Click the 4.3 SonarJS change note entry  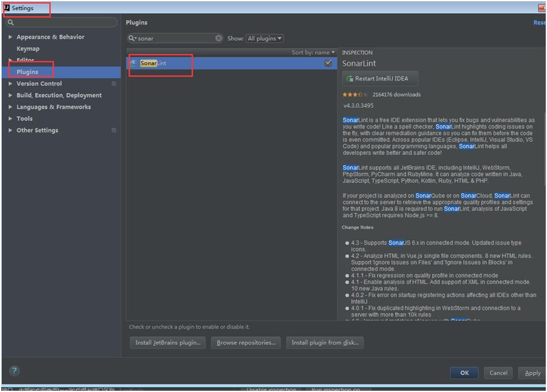tap(436, 245)
